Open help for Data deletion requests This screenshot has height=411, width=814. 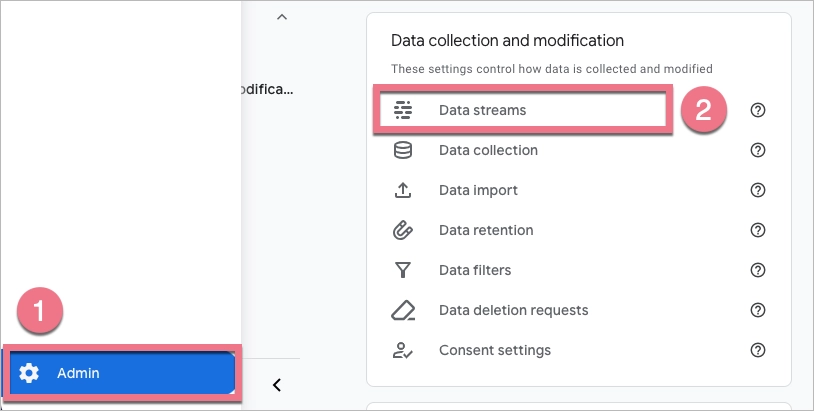(x=758, y=310)
